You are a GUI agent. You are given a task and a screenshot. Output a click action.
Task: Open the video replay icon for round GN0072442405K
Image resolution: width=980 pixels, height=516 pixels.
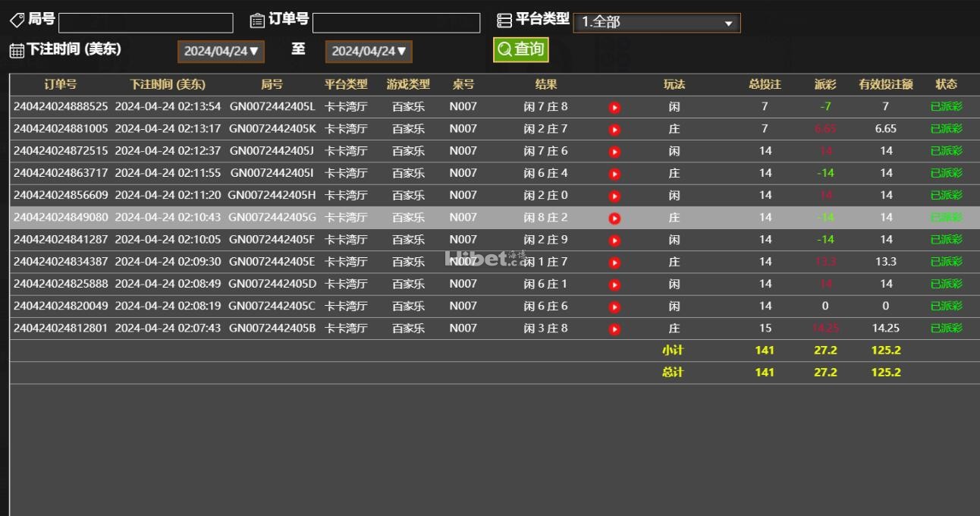pos(614,130)
